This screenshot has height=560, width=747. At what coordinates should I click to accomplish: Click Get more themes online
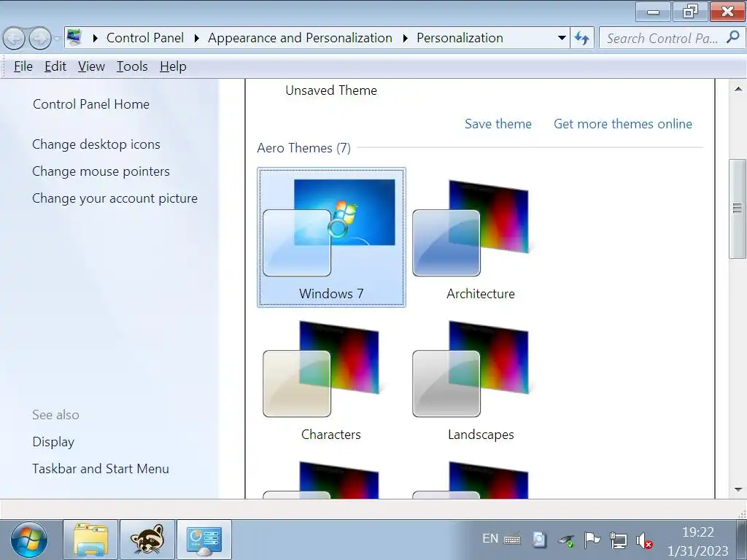click(623, 124)
